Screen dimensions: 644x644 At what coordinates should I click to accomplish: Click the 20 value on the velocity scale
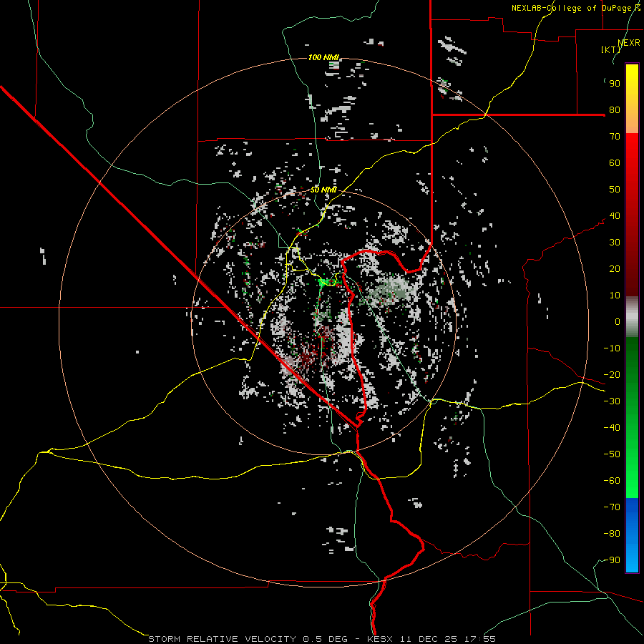pyautogui.click(x=615, y=268)
